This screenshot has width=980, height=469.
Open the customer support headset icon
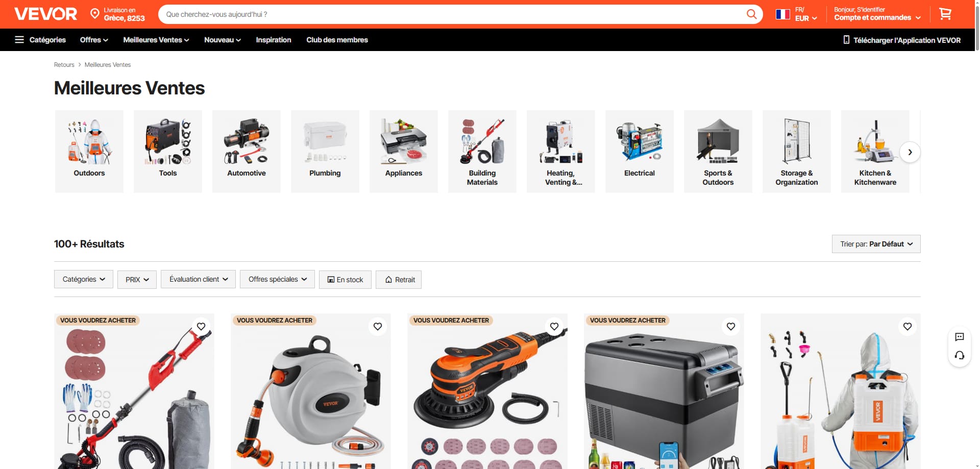tap(959, 355)
